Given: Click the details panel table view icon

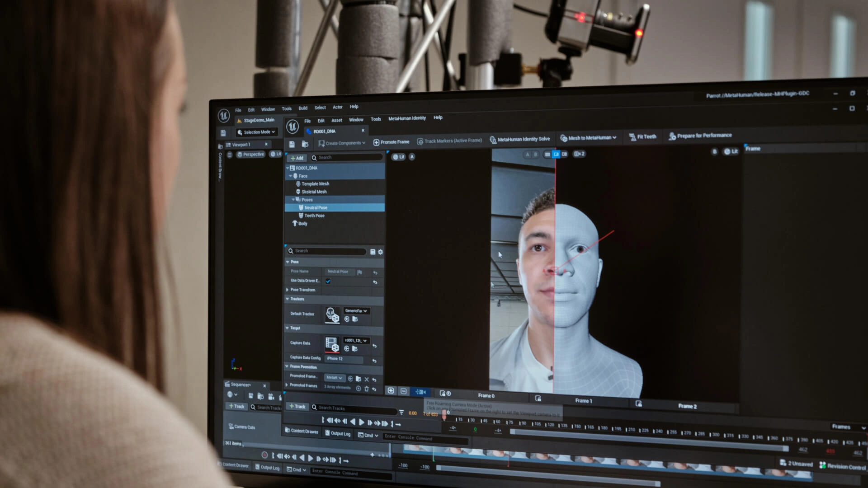Looking at the screenshot, I should [x=373, y=252].
